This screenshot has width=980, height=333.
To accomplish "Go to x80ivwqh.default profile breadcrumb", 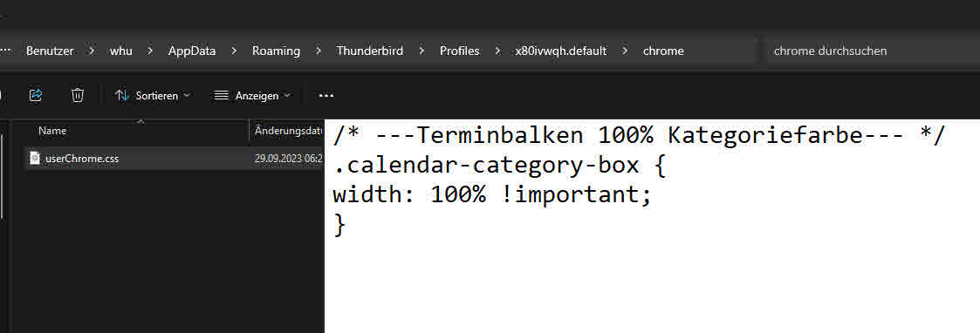I will tap(560, 51).
